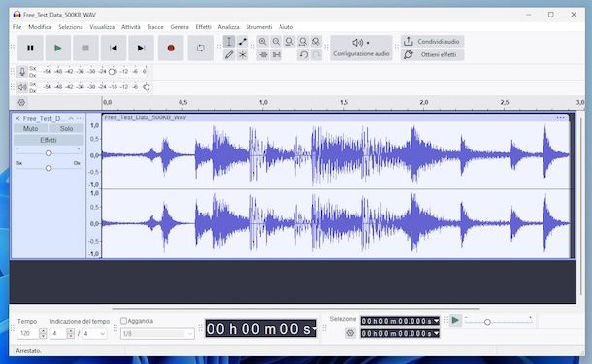Open the Aiuto menu

tap(285, 27)
